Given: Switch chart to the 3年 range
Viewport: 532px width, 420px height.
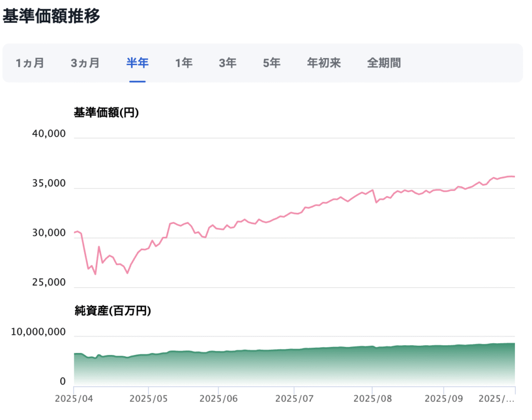Looking at the screenshot, I should point(228,63).
